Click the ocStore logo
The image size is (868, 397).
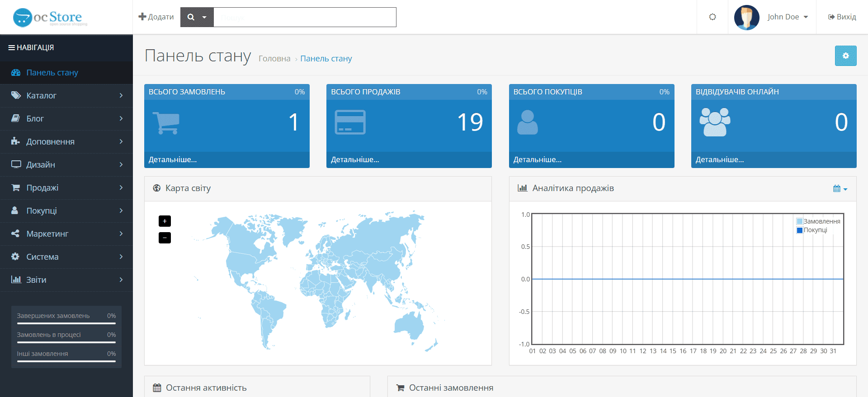(x=50, y=17)
